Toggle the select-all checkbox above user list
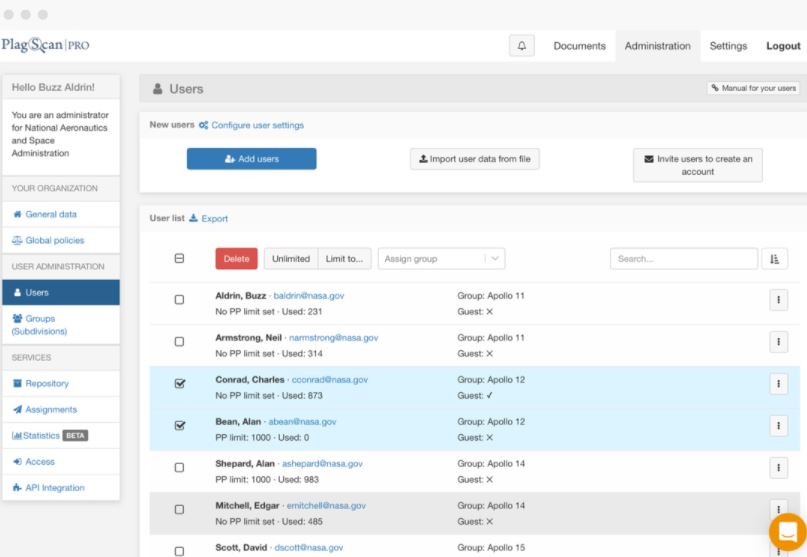The width and height of the screenshot is (807, 557). pos(179,258)
